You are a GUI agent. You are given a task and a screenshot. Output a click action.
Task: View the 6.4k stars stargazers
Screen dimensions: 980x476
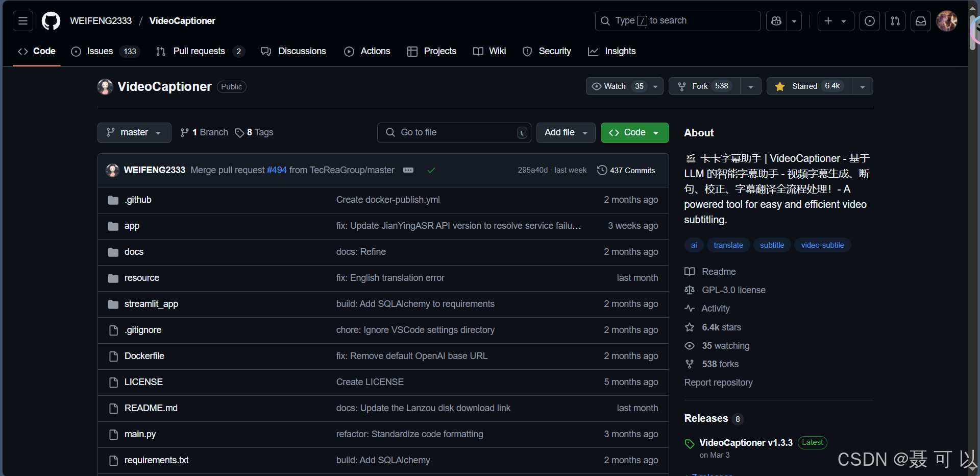[x=713, y=327]
